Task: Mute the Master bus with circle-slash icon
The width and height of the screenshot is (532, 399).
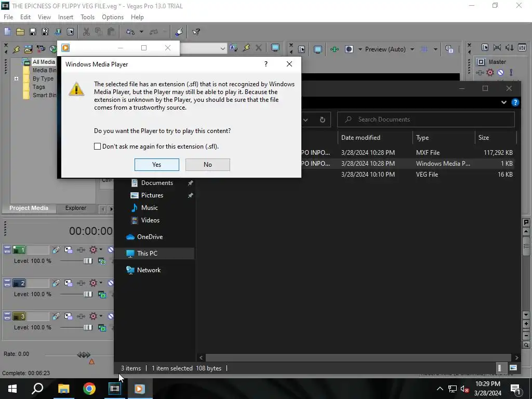Action: (x=500, y=72)
